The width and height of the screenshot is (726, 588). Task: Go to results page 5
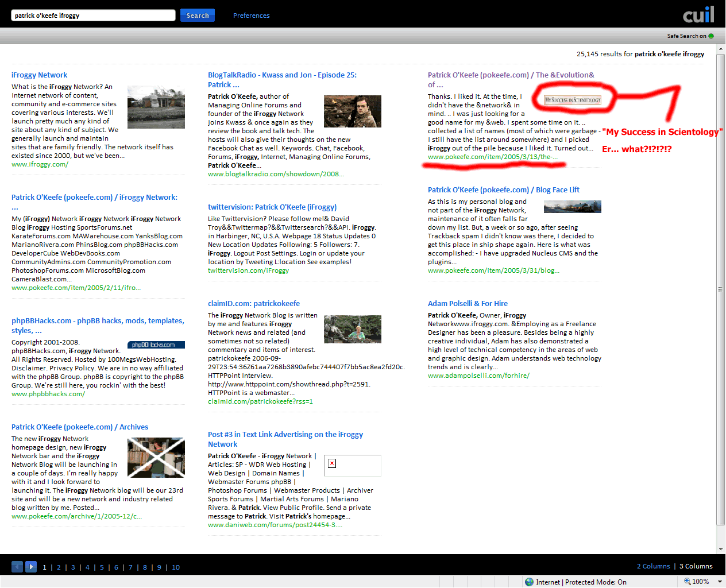click(x=102, y=567)
